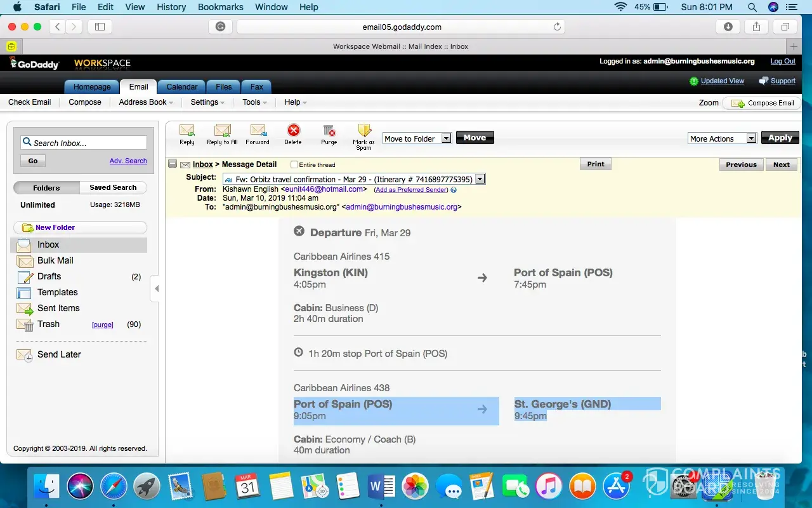Open the Adv. Search link

coord(128,161)
